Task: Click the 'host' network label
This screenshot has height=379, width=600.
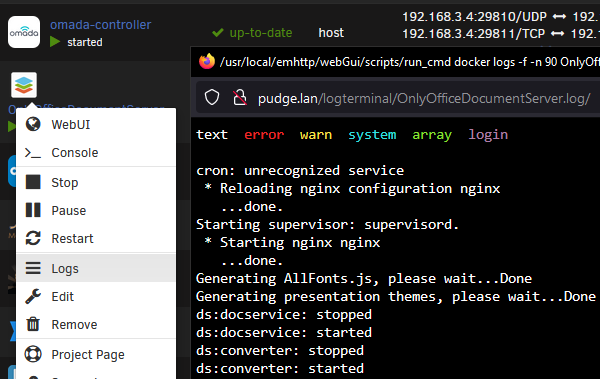Action: [331, 33]
